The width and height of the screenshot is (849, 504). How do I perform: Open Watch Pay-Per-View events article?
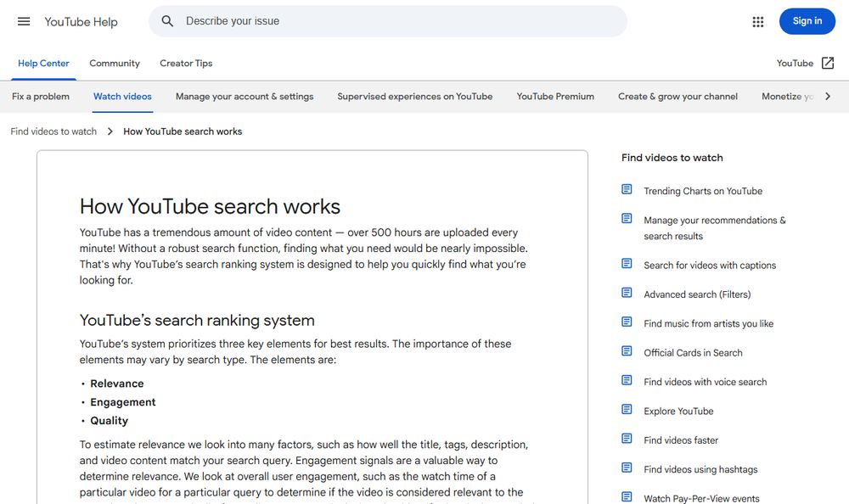[x=701, y=499]
